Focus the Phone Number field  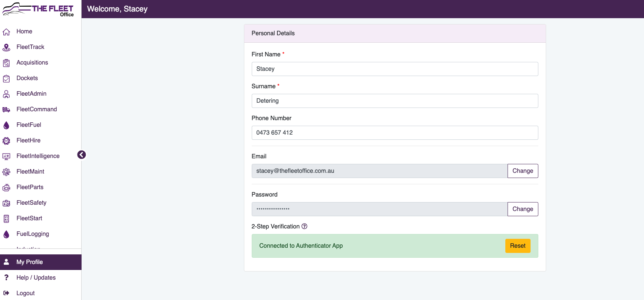pyautogui.click(x=395, y=133)
